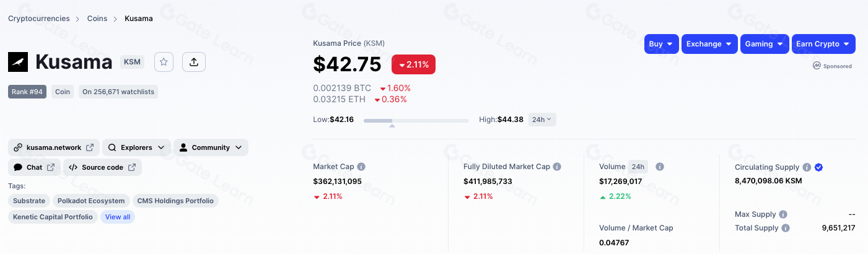Add Kusama to watchlist with star icon

point(164,62)
